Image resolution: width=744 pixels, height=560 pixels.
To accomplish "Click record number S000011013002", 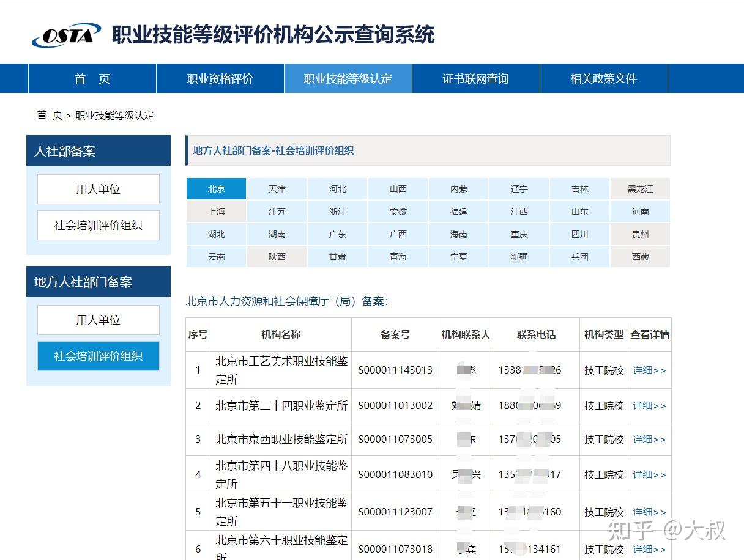I will point(395,406).
